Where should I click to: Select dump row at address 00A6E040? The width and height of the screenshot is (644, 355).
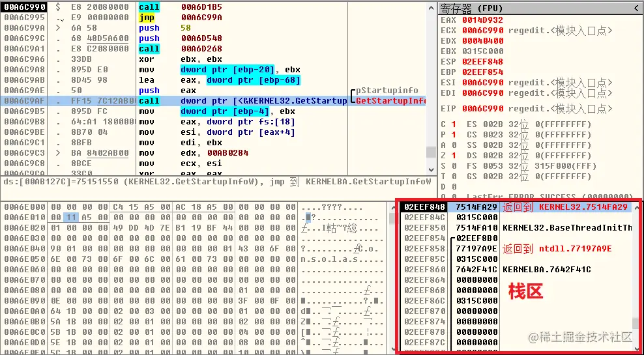pos(193,249)
